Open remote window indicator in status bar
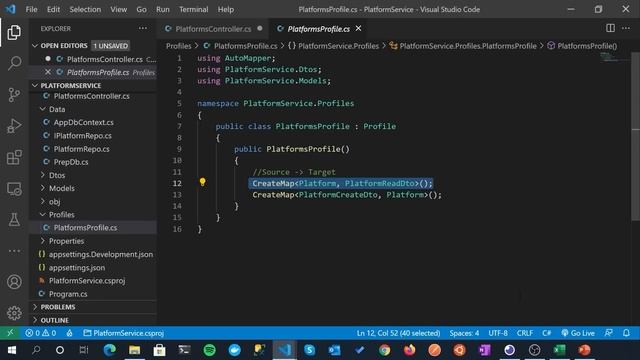The width and height of the screenshot is (640, 360). tap(10, 333)
